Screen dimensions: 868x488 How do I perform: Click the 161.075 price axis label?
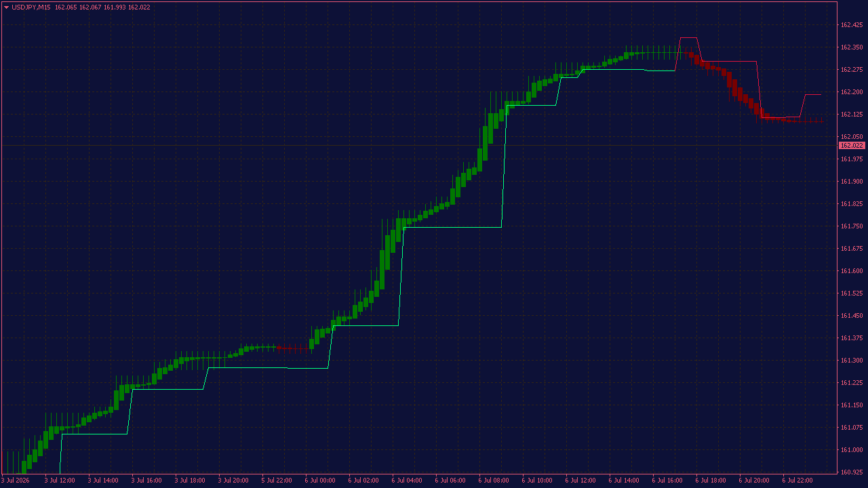click(852, 428)
